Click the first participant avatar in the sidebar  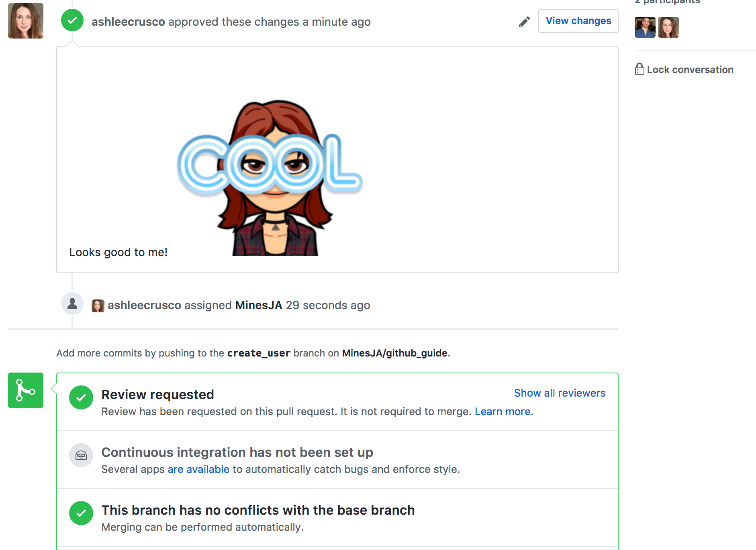tap(645, 27)
